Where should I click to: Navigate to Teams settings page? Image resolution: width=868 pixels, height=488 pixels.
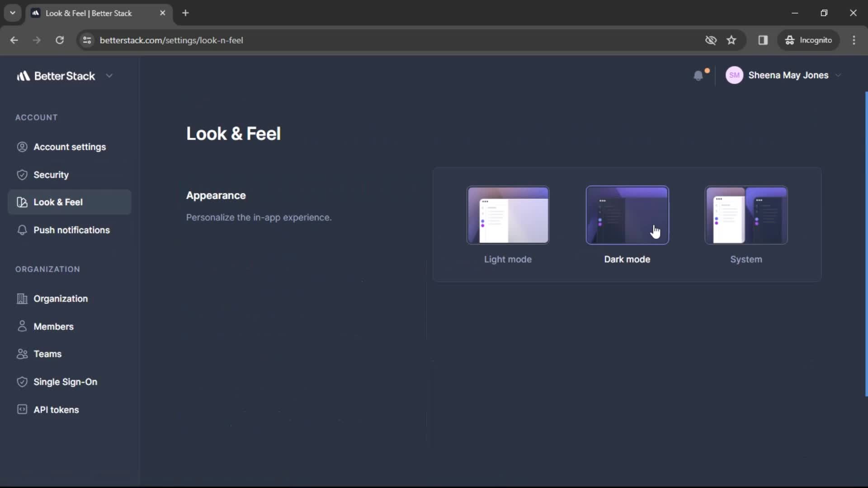point(47,353)
